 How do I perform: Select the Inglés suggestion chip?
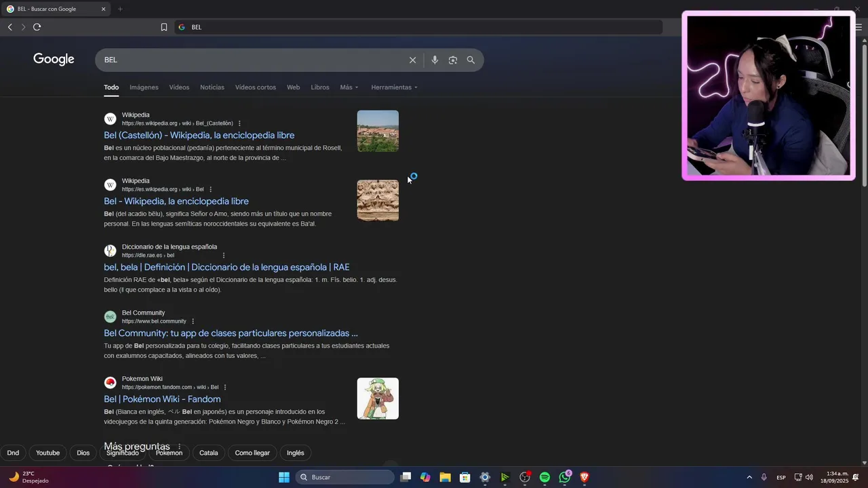tap(296, 453)
